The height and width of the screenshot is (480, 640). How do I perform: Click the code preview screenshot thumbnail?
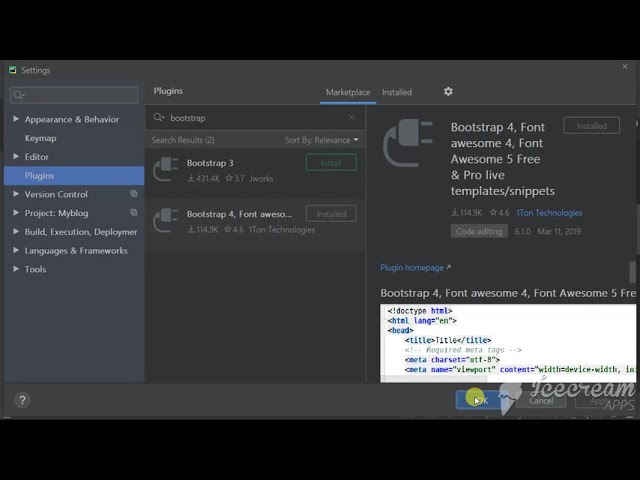pyautogui.click(x=508, y=343)
